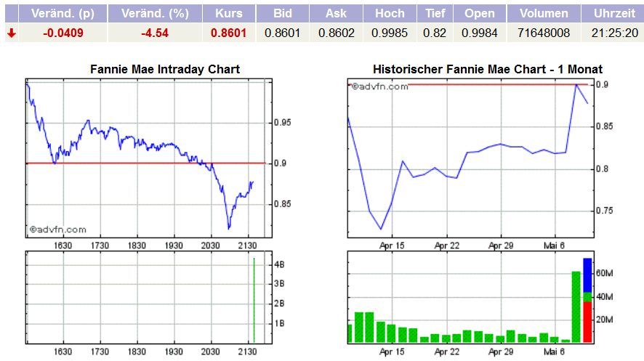This screenshot has width=644, height=361.
Task: Select the 71648008 Volumen value
Action: [544, 33]
